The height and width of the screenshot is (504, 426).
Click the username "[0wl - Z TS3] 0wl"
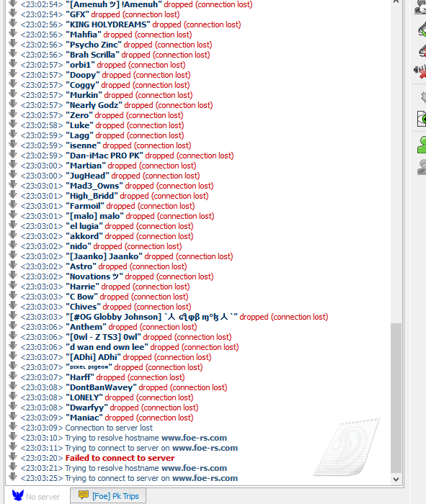[x=104, y=337]
